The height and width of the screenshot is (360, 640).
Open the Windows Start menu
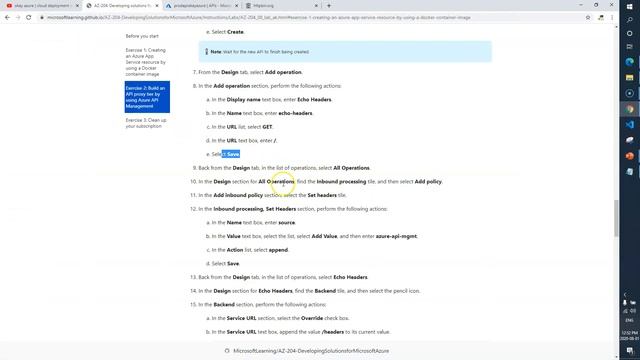[x=629, y=6]
